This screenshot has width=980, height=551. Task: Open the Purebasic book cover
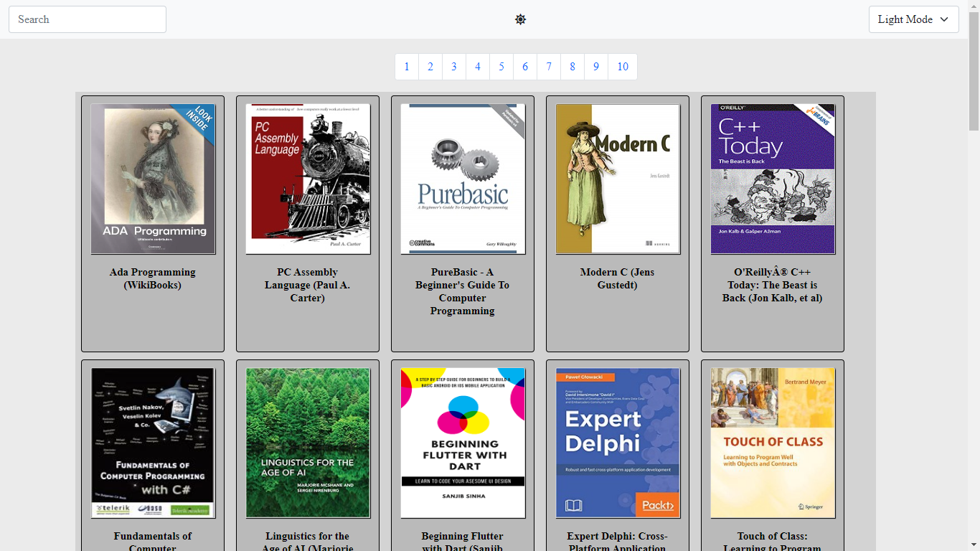[463, 179]
